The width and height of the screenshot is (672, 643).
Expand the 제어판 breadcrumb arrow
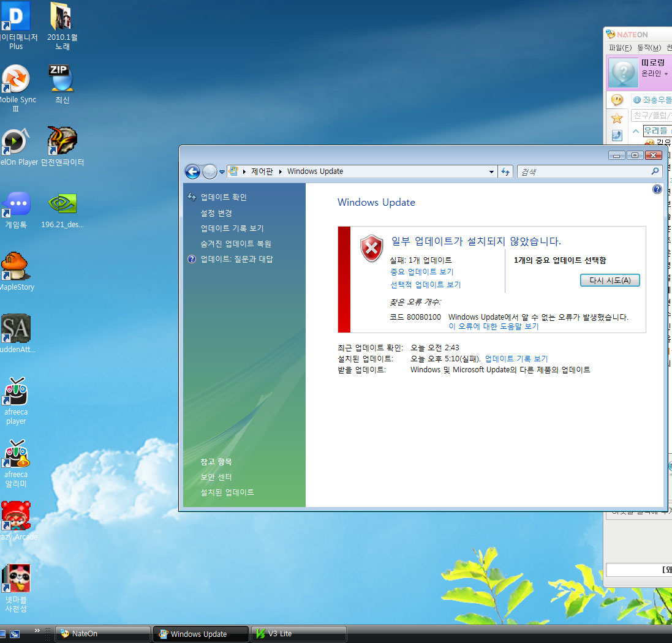click(244, 172)
